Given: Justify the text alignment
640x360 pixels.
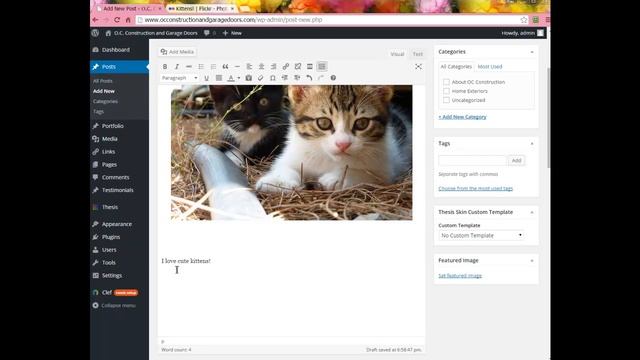Looking at the screenshot, I should click(219, 78).
